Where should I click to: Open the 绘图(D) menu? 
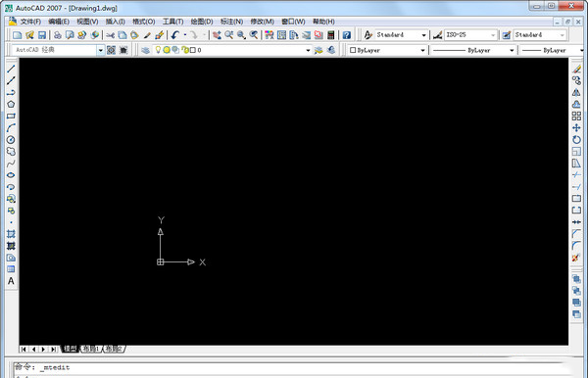click(x=202, y=22)
